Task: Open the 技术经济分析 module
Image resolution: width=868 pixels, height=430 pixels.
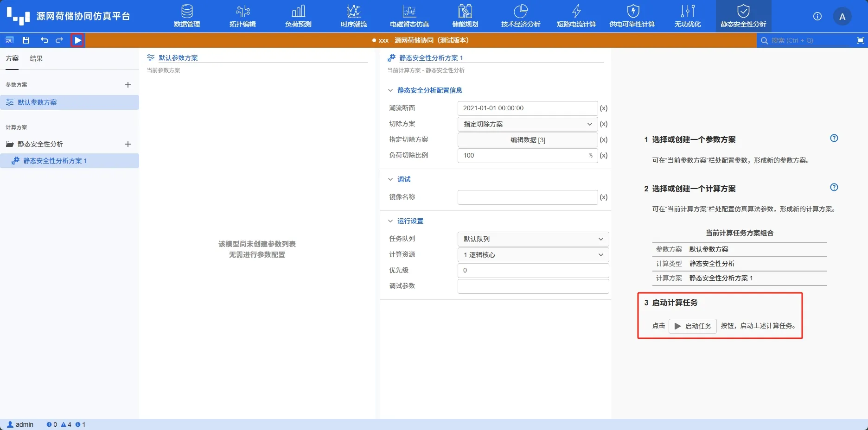Action: tap(521, 16)
